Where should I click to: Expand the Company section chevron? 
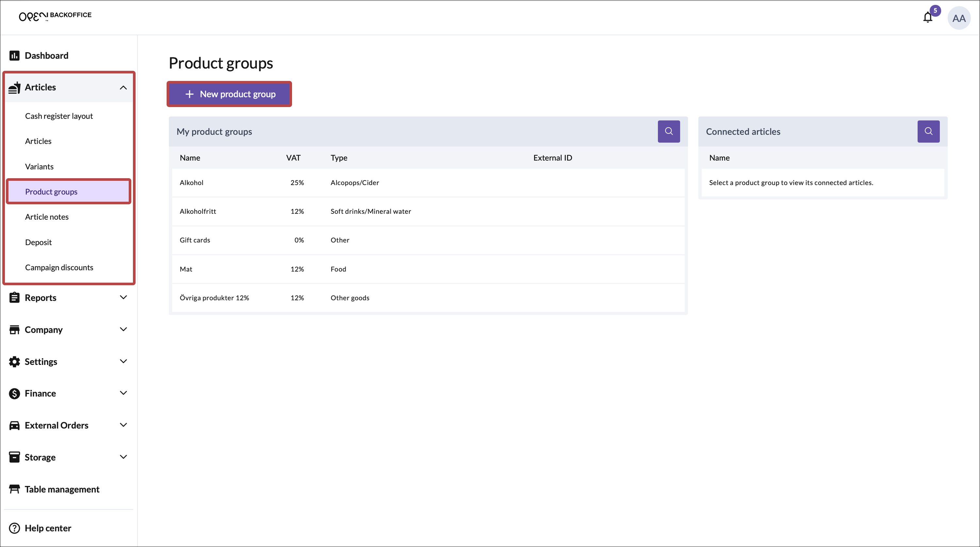click(123, 329)
